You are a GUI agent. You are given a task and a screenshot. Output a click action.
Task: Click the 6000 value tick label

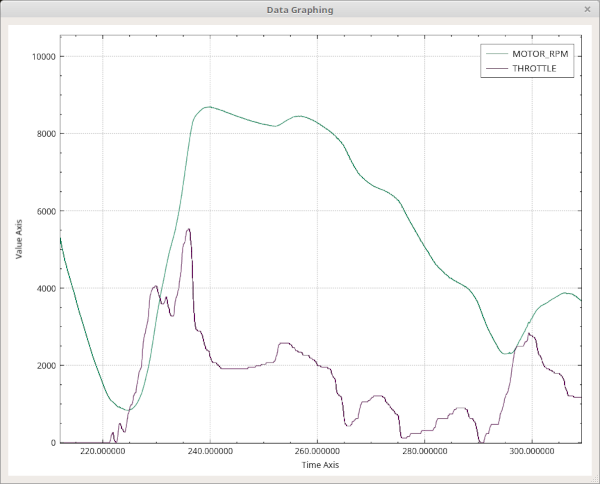coord(46,211)
